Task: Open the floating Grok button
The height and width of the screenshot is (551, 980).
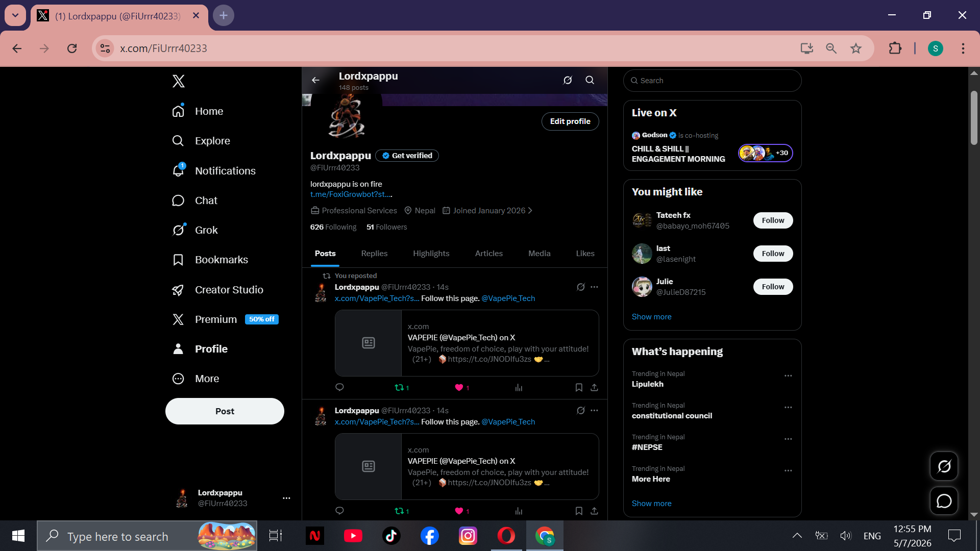Action: (944, 466)
